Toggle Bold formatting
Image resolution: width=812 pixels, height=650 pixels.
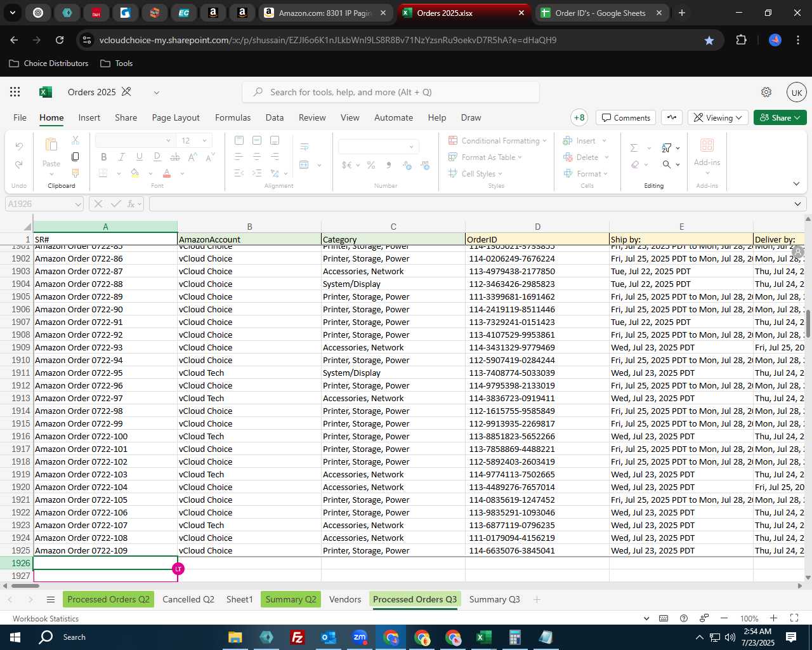coord(104,157)
